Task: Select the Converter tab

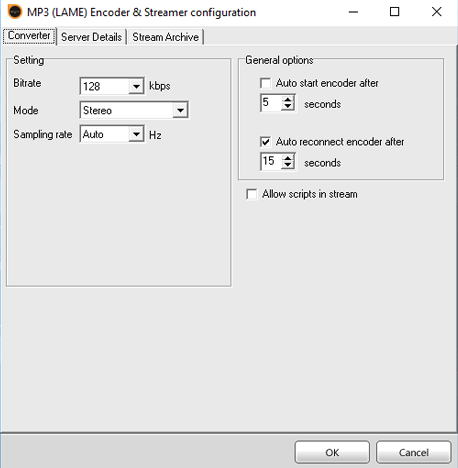Action: 29,36
